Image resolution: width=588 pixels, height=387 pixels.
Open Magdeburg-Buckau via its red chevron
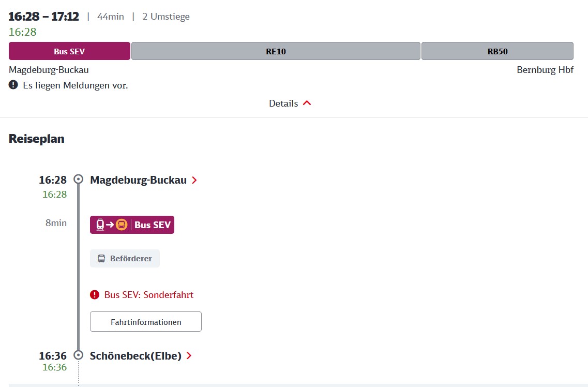point(194,180)
